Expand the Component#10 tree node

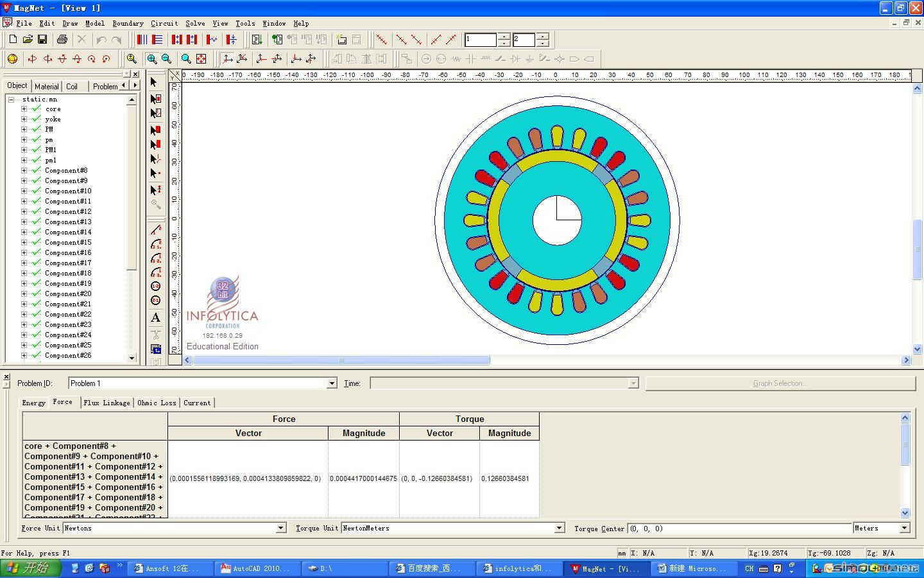coord(24,191)
